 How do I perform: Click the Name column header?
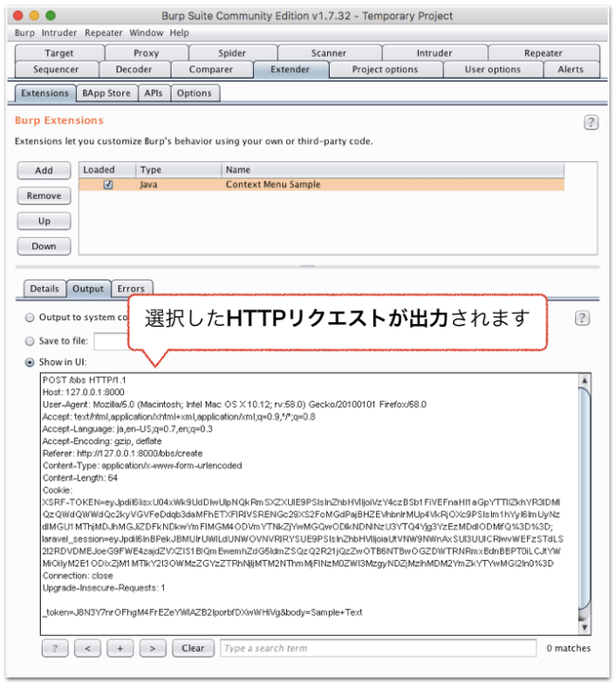392,170
